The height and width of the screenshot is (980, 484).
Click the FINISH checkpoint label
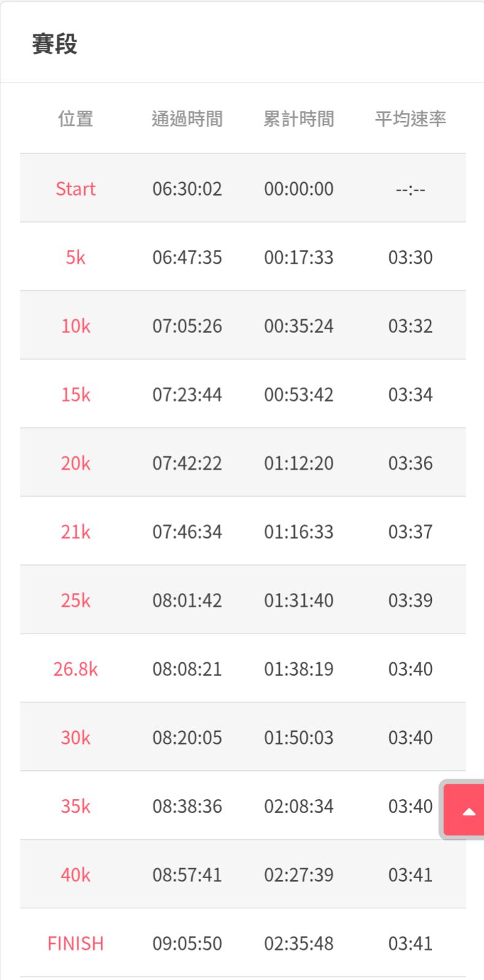[75, 943]
